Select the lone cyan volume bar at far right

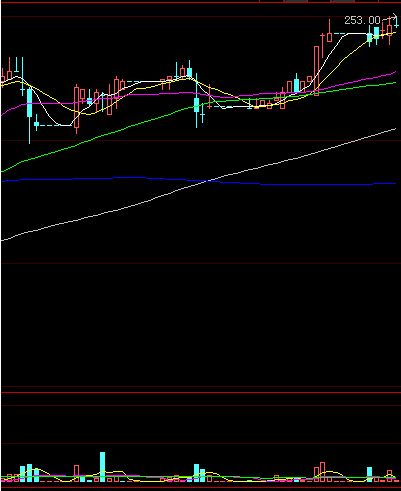(x=369, y=475)
